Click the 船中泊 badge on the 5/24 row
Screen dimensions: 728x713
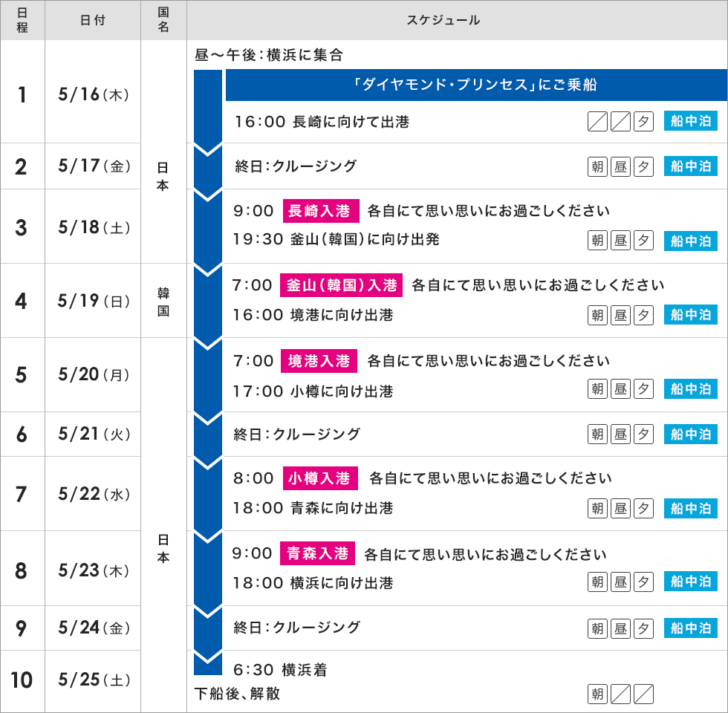click(691, 628)
